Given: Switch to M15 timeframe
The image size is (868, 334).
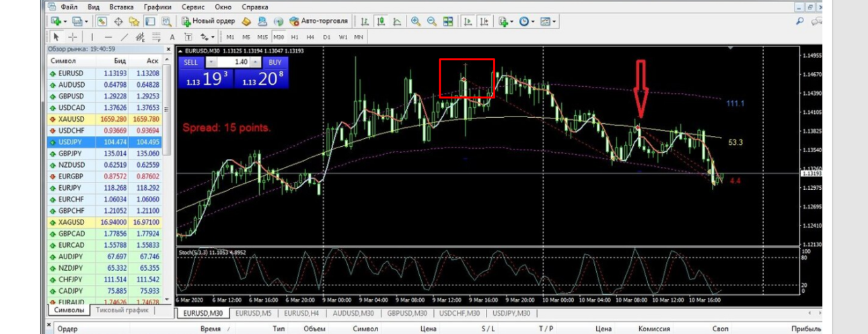Looking at the screenshot, I should pyautogui.click(x=262, y=37).
